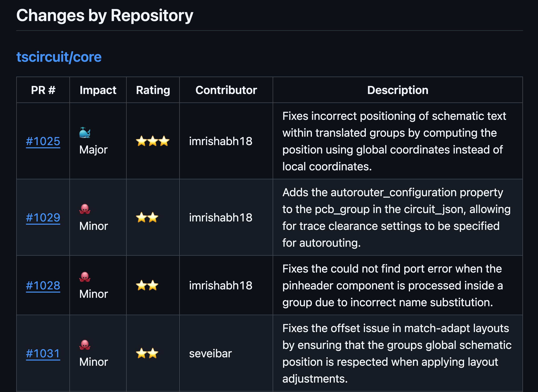Click the two-star rating for #1031
The width and height of the screenshot is (538, 392).
[147, 353]
